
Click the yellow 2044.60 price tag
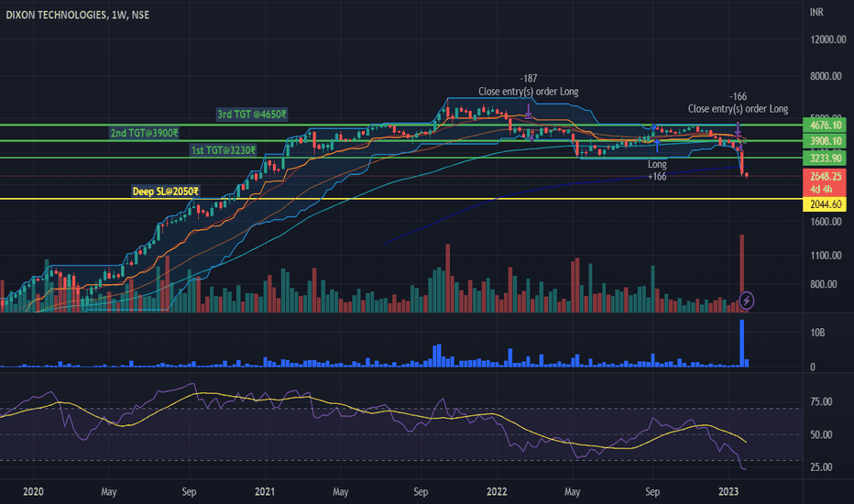(x=825, y=204)
